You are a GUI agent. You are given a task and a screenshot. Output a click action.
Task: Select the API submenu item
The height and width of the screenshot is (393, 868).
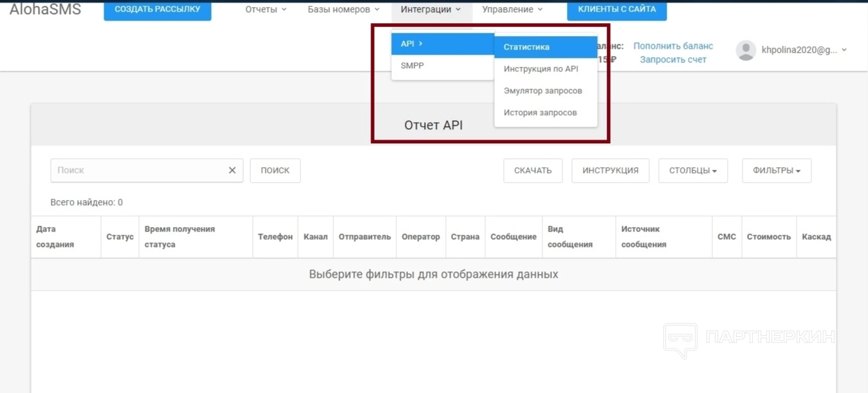443,44
